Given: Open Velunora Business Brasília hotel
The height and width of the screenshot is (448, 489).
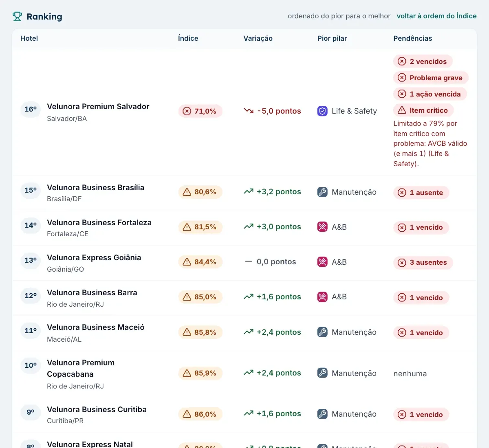Looking at the screenshot, I should 95,187.
